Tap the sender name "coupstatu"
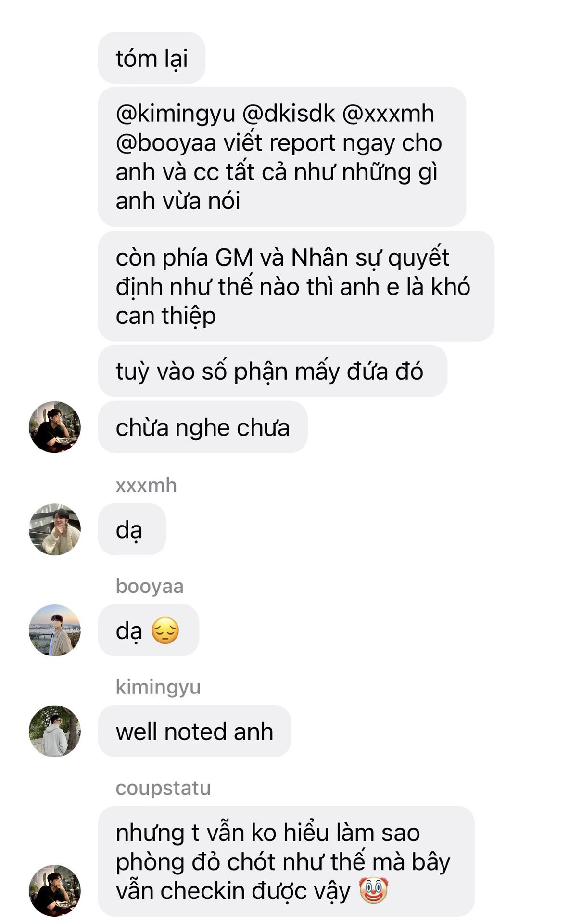The image size is (582, 924). 163,788
